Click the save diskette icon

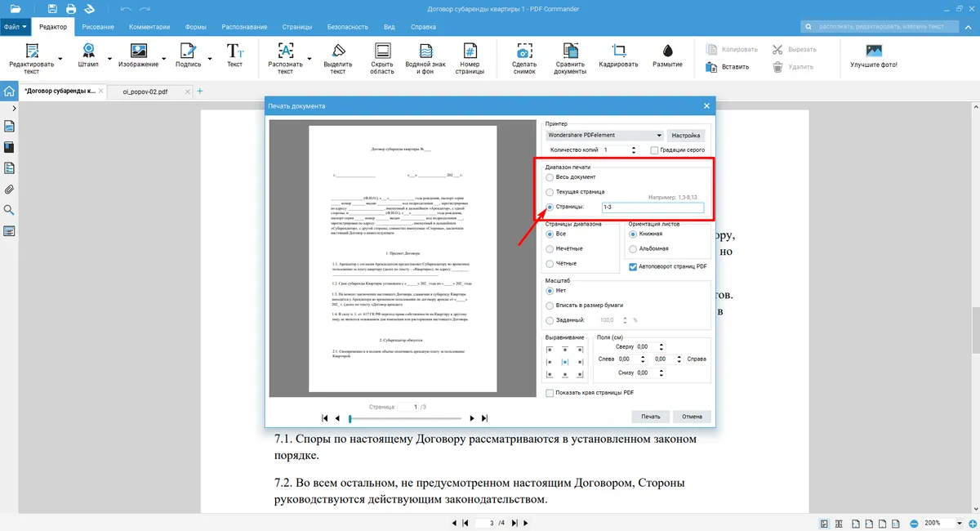(x=52, y=9)
